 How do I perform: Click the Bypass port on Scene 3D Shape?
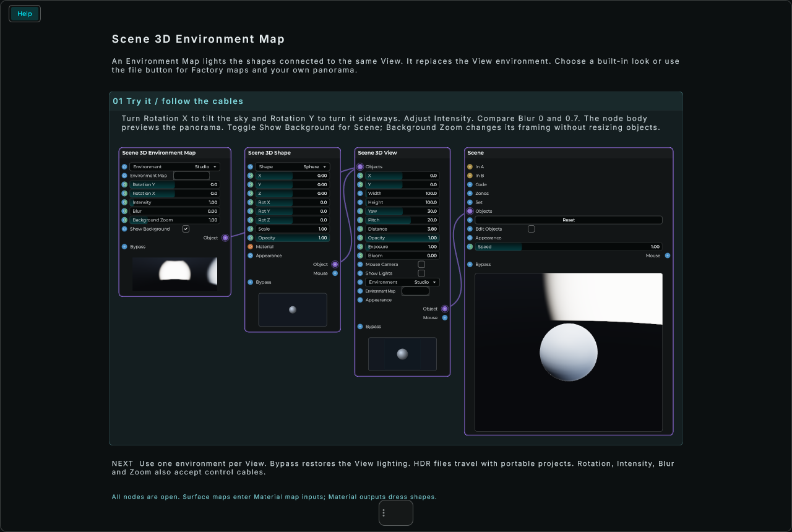tap(251, 282)
